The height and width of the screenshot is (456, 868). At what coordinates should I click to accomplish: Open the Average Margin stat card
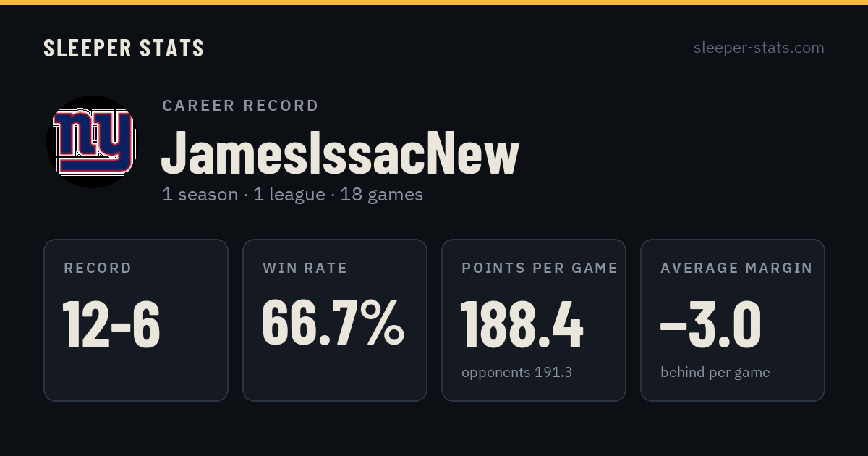click(733, 320)
